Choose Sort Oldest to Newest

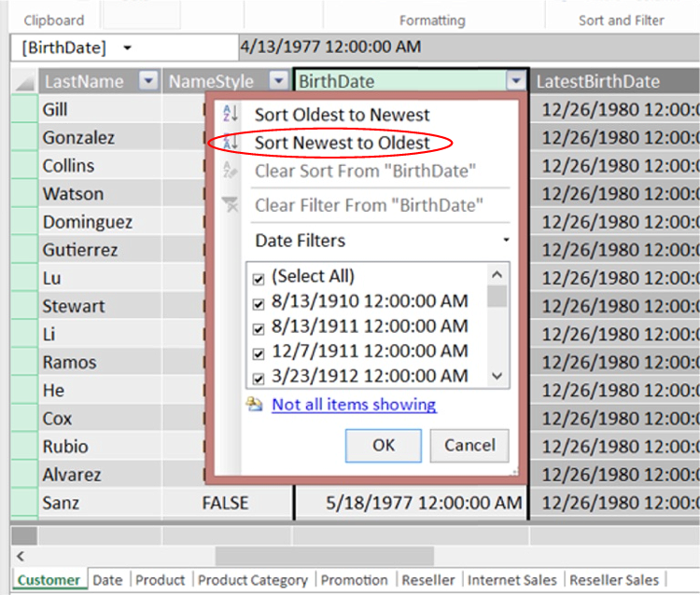click(342, 115)
